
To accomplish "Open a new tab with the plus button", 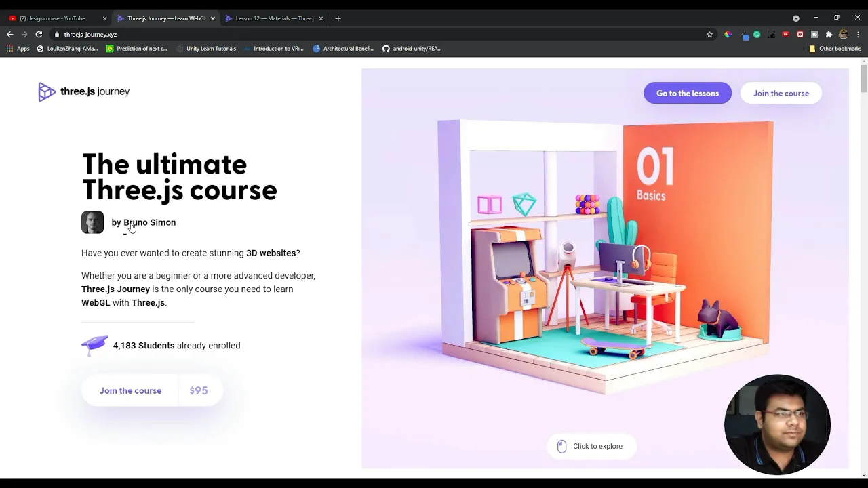I will tap(338, 18).
